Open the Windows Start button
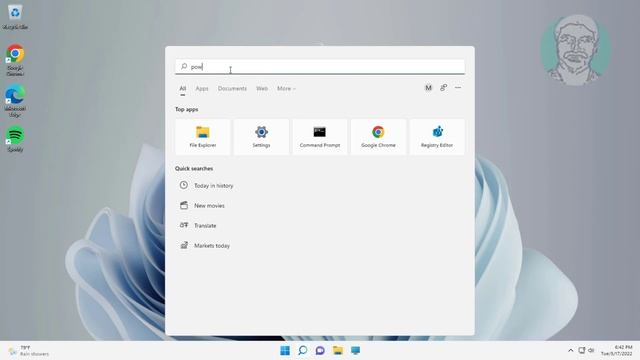Viewport: 640px width, 360px height. coord(285,350)
